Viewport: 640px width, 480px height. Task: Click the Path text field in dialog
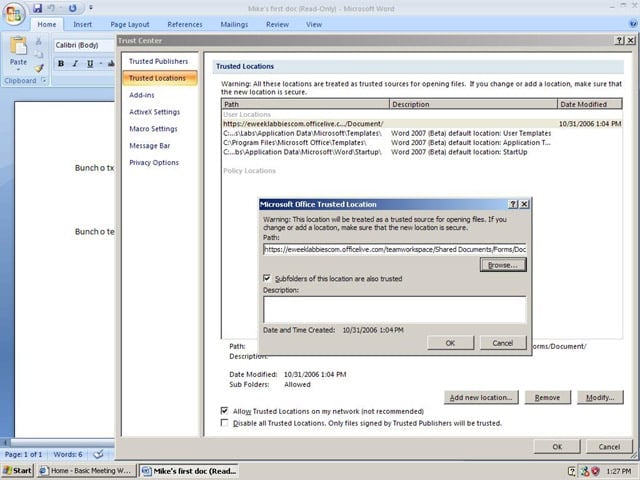[x=395, y=249]
